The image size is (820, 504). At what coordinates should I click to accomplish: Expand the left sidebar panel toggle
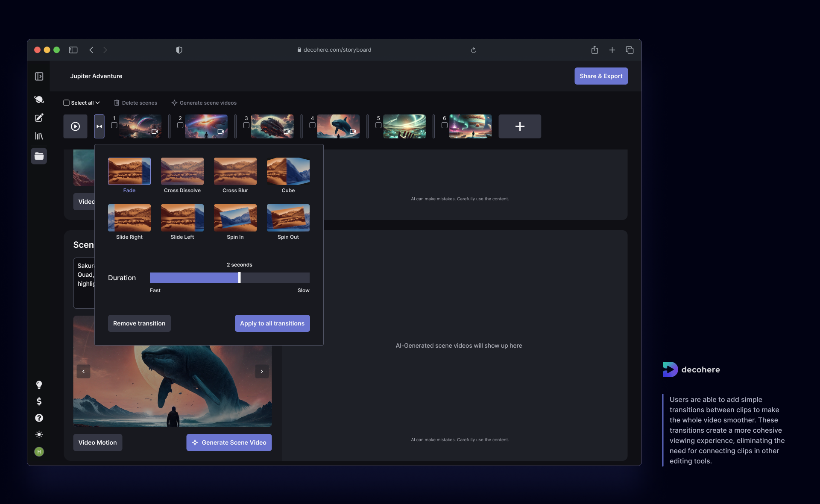[39, 76]
